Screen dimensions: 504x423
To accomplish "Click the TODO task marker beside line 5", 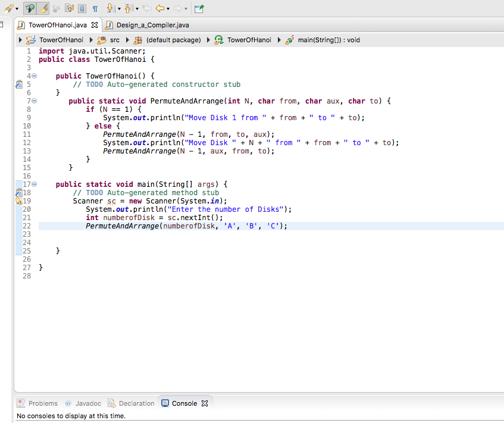I will tap(19, 84).
